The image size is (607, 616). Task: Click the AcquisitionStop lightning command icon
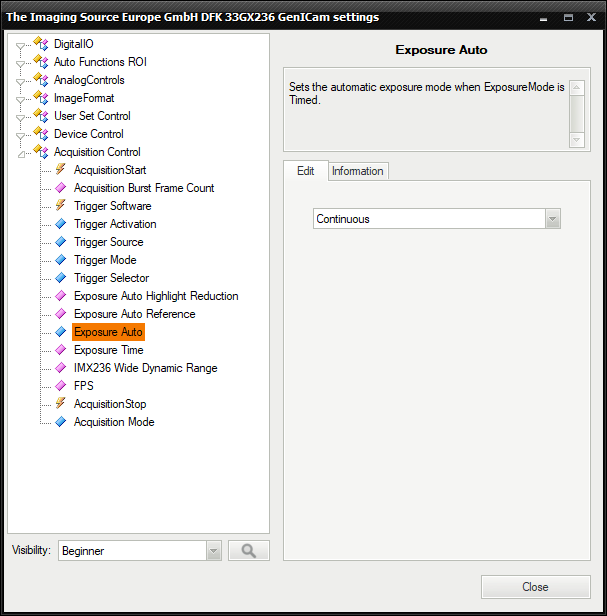coord(61,403)
